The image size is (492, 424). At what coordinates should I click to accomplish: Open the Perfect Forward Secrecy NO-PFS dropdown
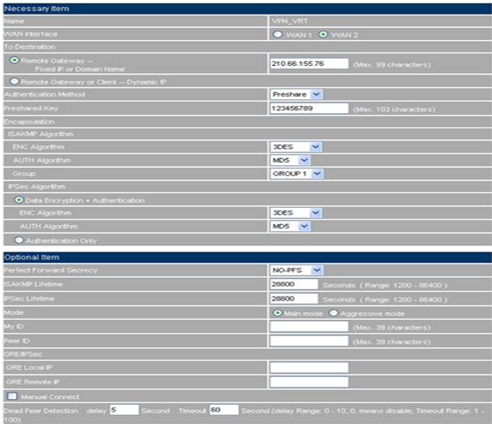tap(296, 270)
